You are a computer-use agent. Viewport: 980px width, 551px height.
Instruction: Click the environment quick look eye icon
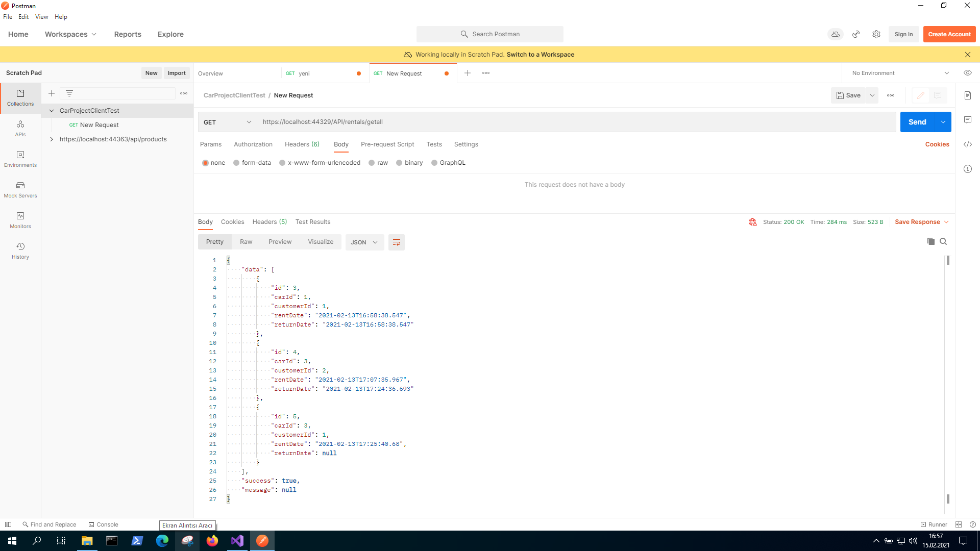[x=968, y=73]
